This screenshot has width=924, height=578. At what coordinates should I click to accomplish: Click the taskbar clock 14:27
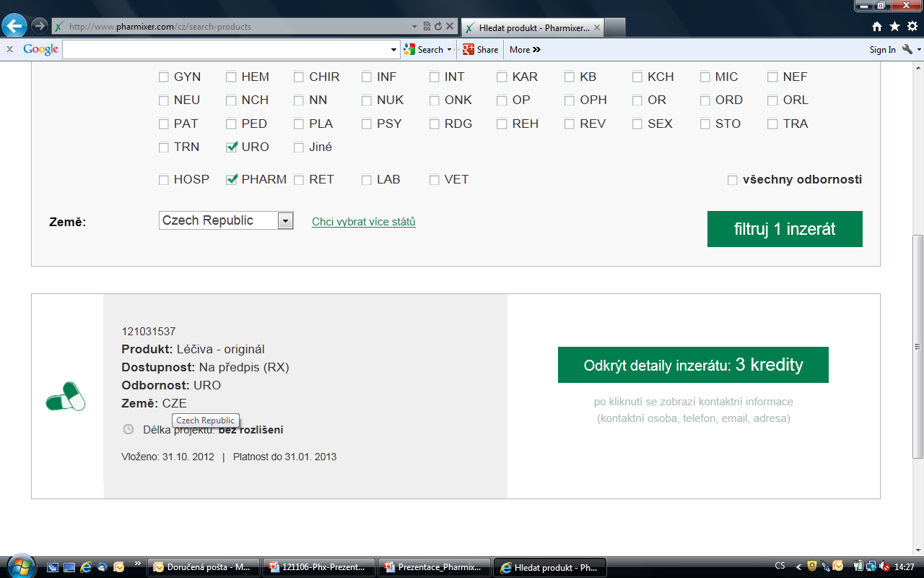903,567
